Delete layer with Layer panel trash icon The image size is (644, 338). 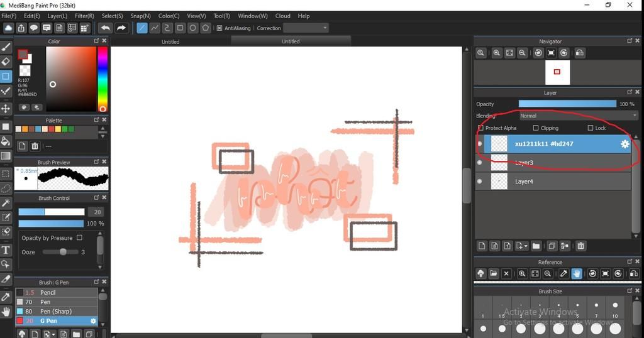pyautogui.click(x=580, y=246)
